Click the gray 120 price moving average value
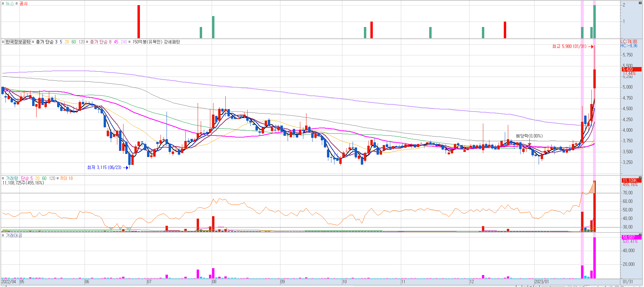This screenshot has height=287, width=644. 81,42
